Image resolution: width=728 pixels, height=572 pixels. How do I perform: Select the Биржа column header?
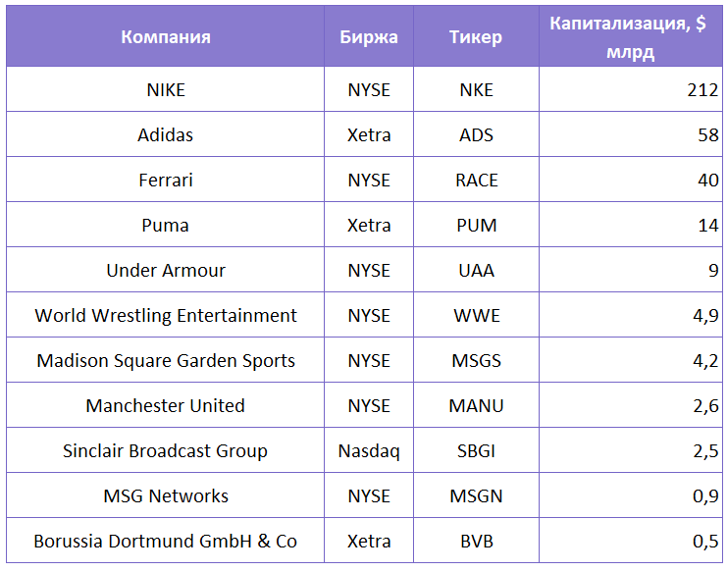(369, 36)
